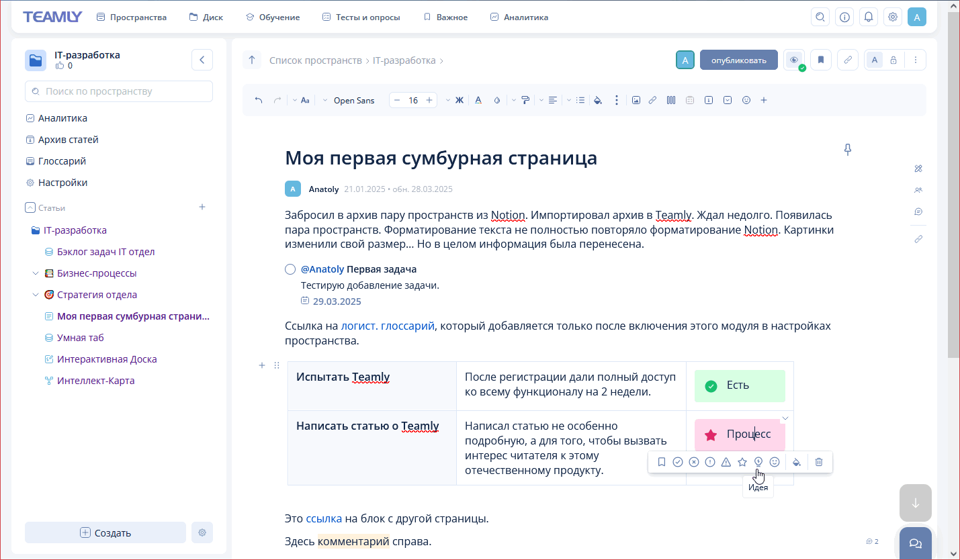Image resolution: width=960 pixels, height=560 pixels.
Task: Open the info icon in the top bar
Action: (844, 17)
